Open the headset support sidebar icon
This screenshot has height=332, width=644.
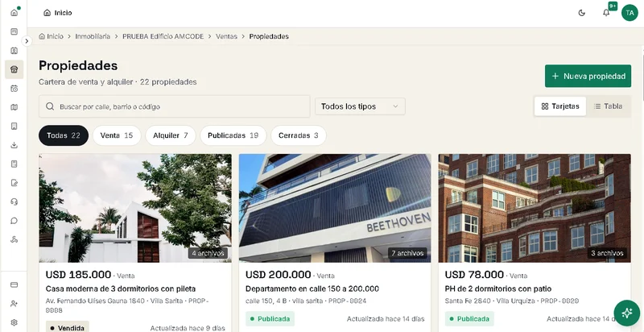[14, 201]
